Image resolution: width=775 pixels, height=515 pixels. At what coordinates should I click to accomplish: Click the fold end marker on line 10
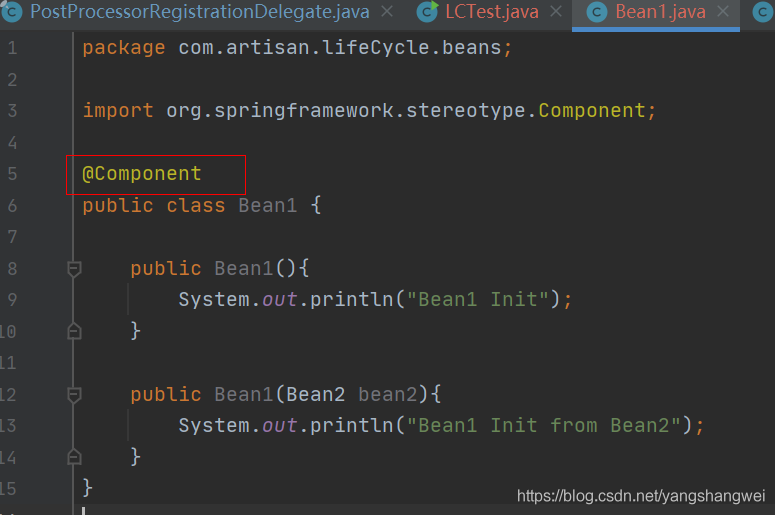tap(73, 330)
